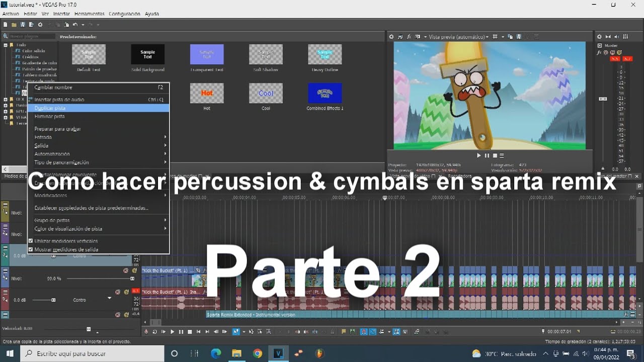This screenshot has width=644, height=362.
Task: Mute track 4 with its mute icon
Action: (126, 270)
